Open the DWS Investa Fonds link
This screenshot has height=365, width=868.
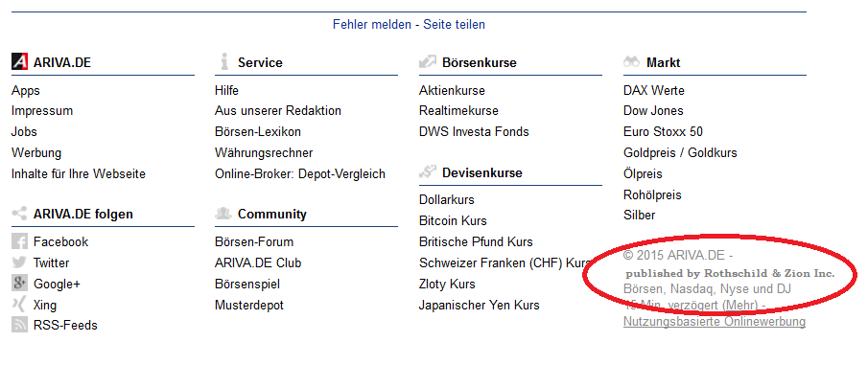[x=474, y=131]
